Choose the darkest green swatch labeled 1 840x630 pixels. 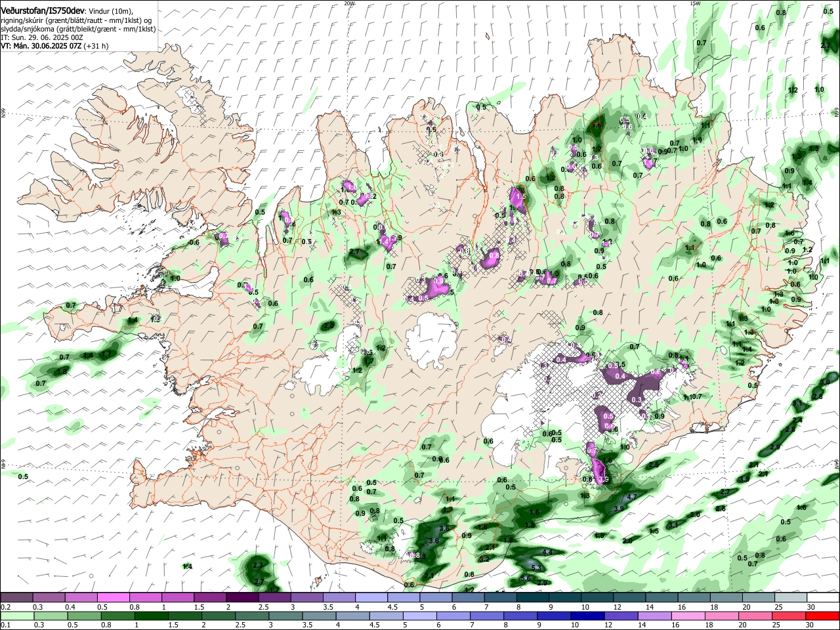coord(151,616)
